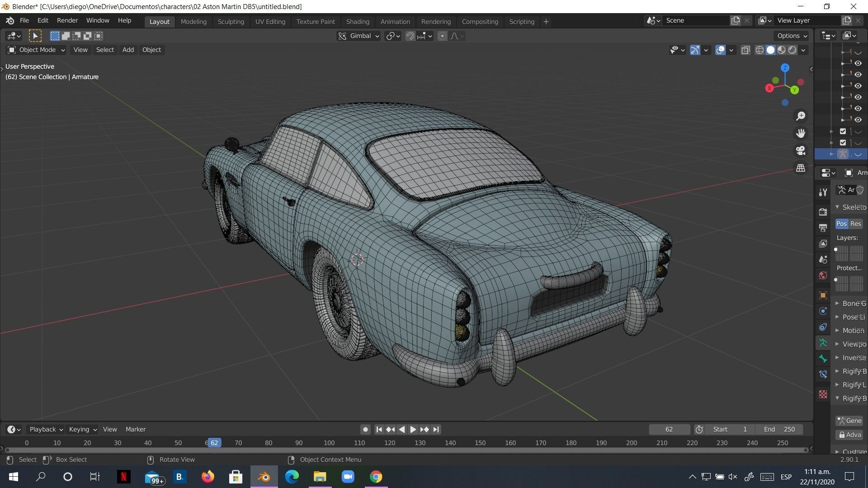This screenshot has height=488, width=868.
Task: Click the selected Armature icon in outliner
Action: pyautogui.click(x=842, y=154)
